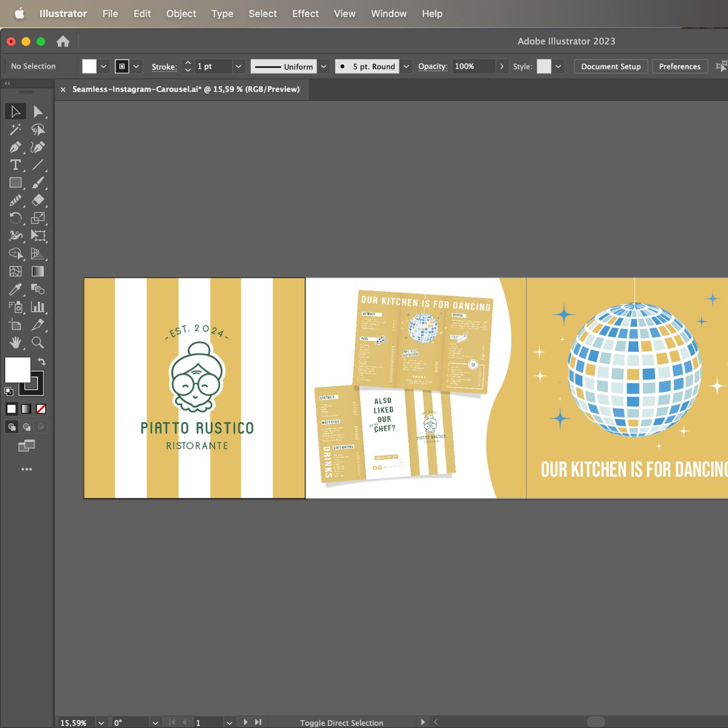728x728 pixels.
Task: Open the Uniform stroke profile dropdown
Action: point(324,67)
